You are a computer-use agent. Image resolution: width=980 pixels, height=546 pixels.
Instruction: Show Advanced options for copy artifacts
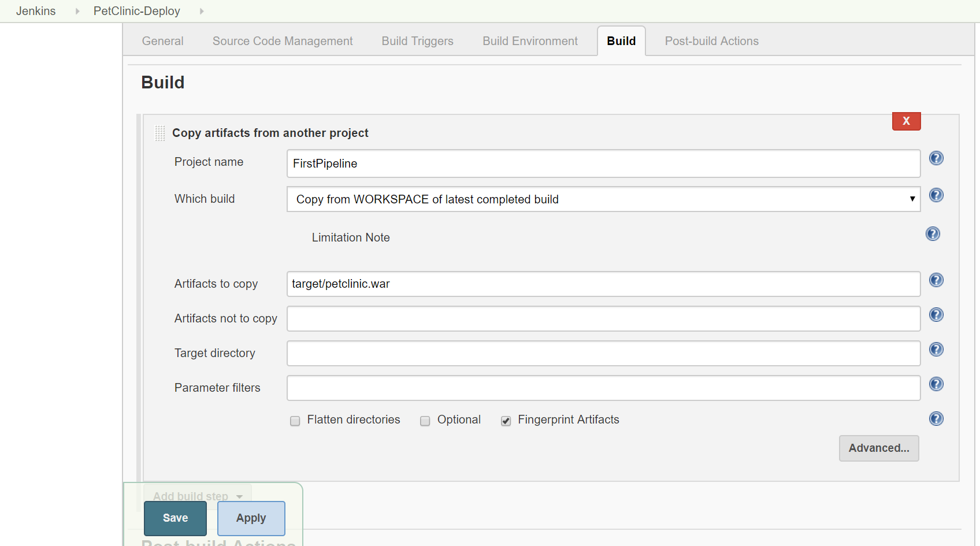tap(879, 448)
